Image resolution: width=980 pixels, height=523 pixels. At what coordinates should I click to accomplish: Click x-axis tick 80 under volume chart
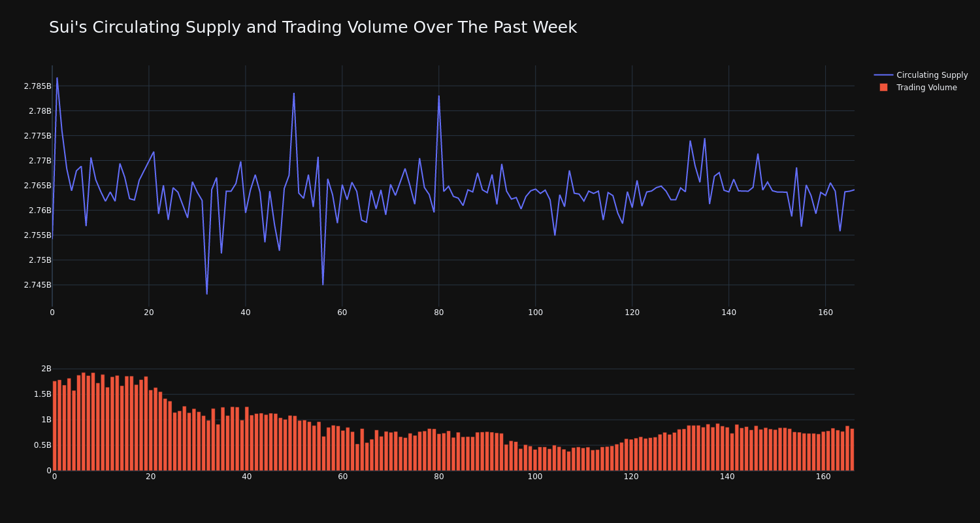[x=439, y=477]
